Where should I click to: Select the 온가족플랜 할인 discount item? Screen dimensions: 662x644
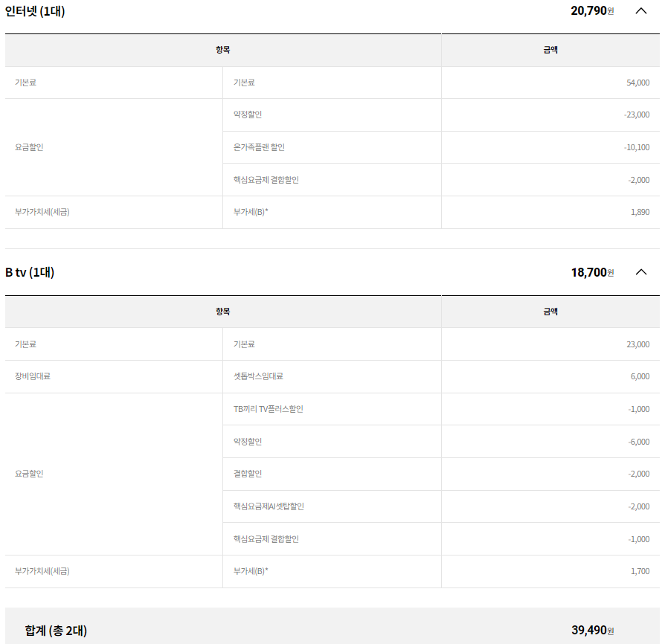[x=259, y=147]
